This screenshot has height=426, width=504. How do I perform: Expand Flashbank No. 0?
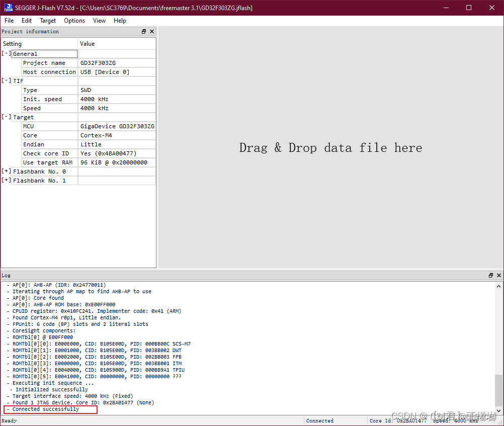pos(6,172)
